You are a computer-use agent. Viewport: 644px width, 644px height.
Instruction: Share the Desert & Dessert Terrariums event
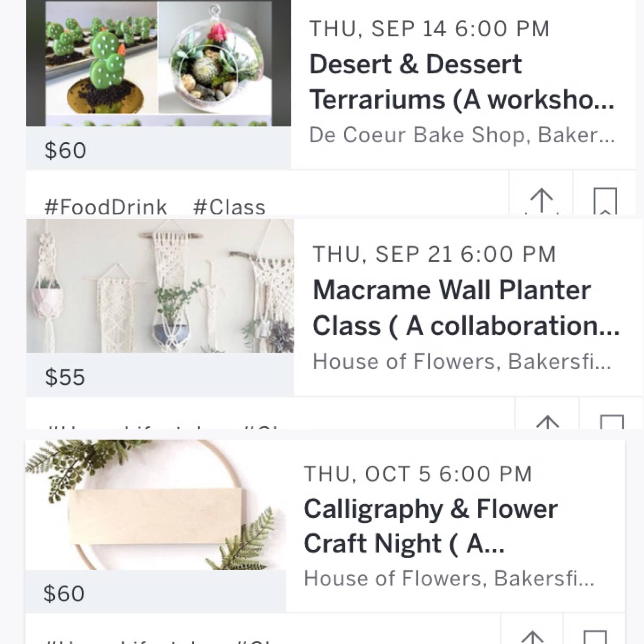point(541,200)
